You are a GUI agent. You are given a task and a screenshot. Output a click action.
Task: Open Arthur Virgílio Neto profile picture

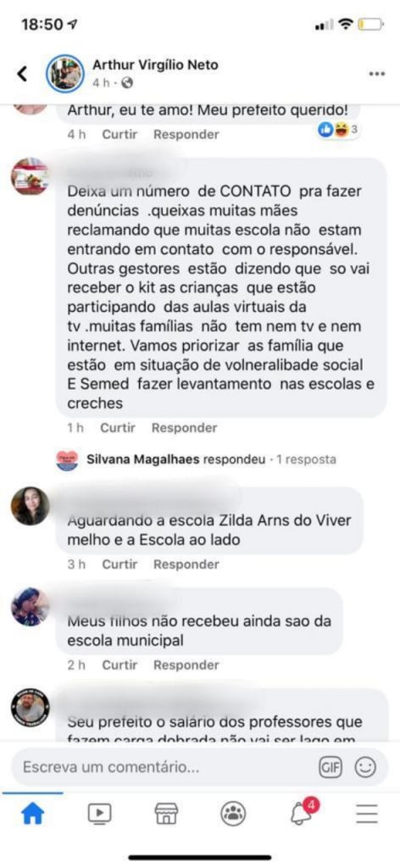click(64, 73)
